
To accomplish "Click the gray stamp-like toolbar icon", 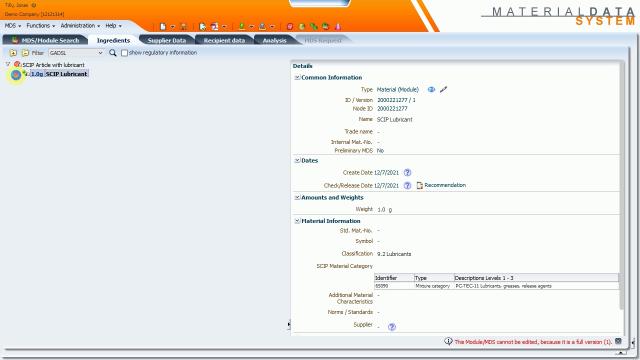I will [x=262, y=27].
